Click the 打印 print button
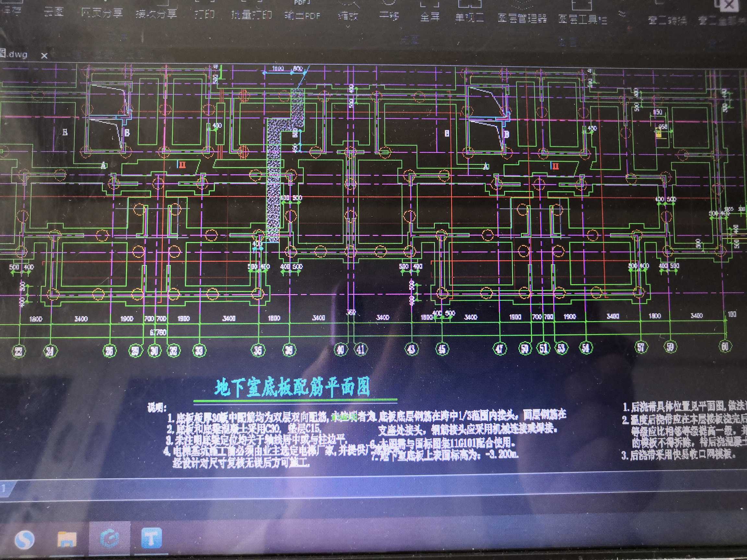 pyautogui.click(x=205, y=15)
